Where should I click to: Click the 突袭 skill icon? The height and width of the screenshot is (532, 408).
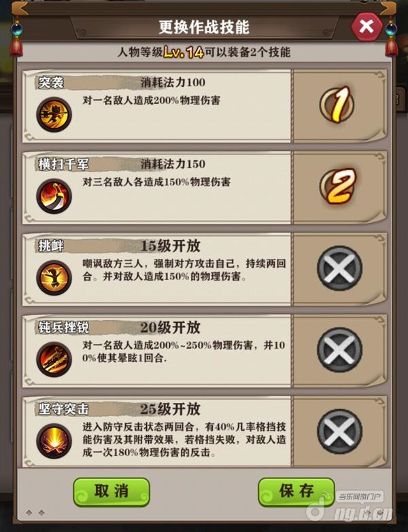(54, 114)
